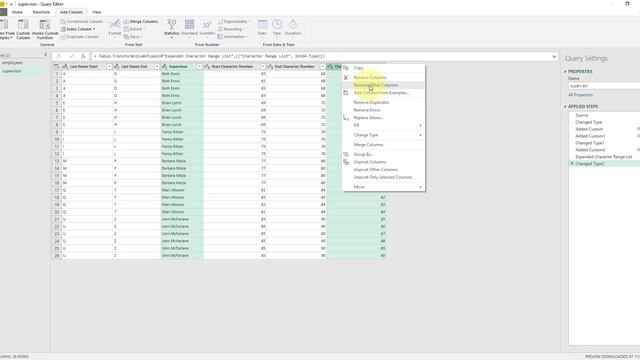Image resolution: width=640 pixels, height=360 pixels.
Task: Choose Unpivot Only Selected Columns
Action: pyautogui.click(x=384, y=178)
